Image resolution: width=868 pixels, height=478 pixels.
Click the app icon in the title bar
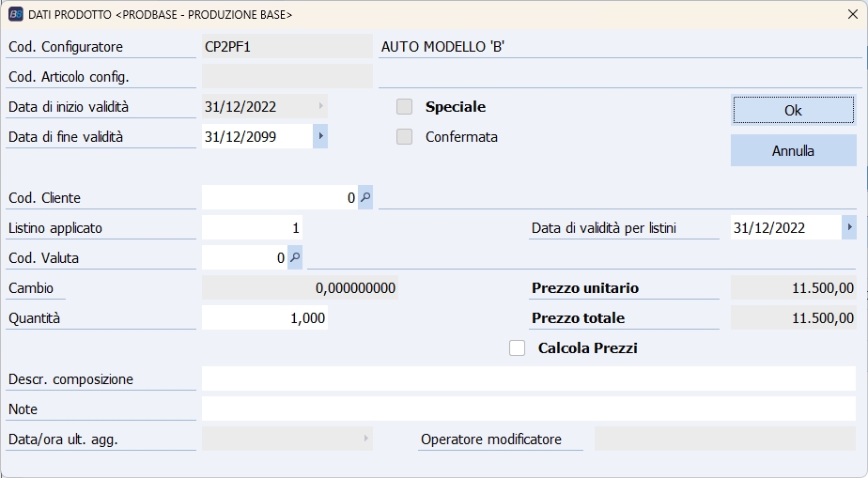point(16,14)
